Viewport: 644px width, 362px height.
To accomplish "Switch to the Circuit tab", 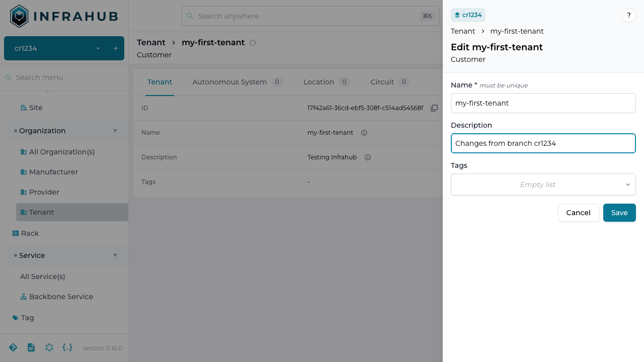I will pos(390,82).
